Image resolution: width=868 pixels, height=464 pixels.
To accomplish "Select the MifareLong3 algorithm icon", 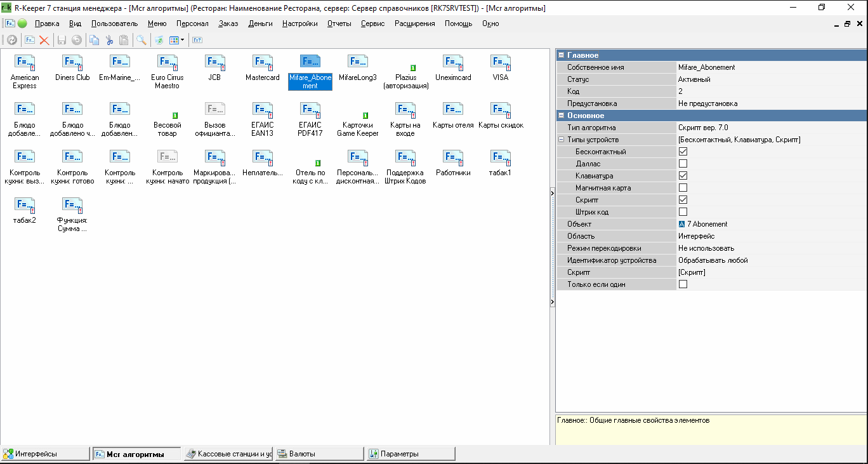I will [x=358, y=62].
